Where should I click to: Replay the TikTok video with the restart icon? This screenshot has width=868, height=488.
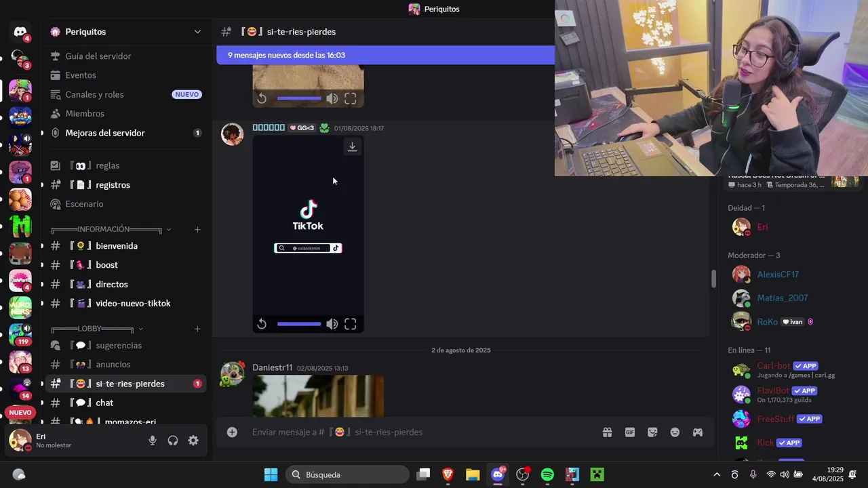click(262, 325)
